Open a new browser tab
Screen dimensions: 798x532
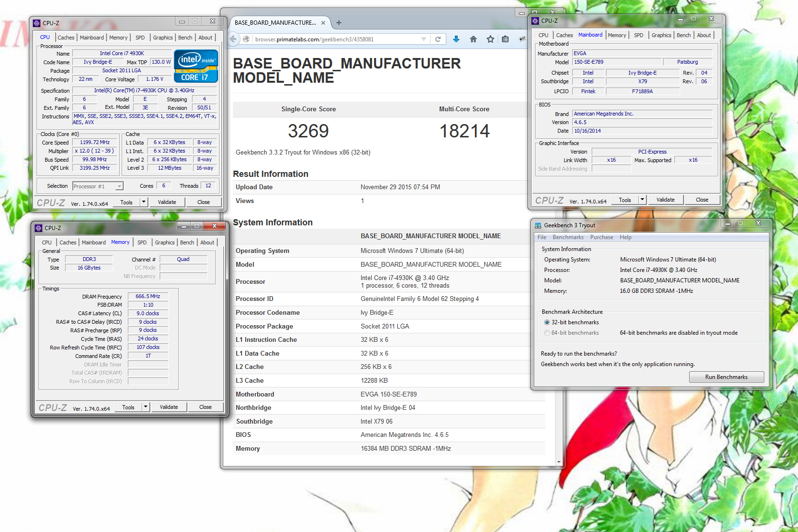[x=339, y=22]
